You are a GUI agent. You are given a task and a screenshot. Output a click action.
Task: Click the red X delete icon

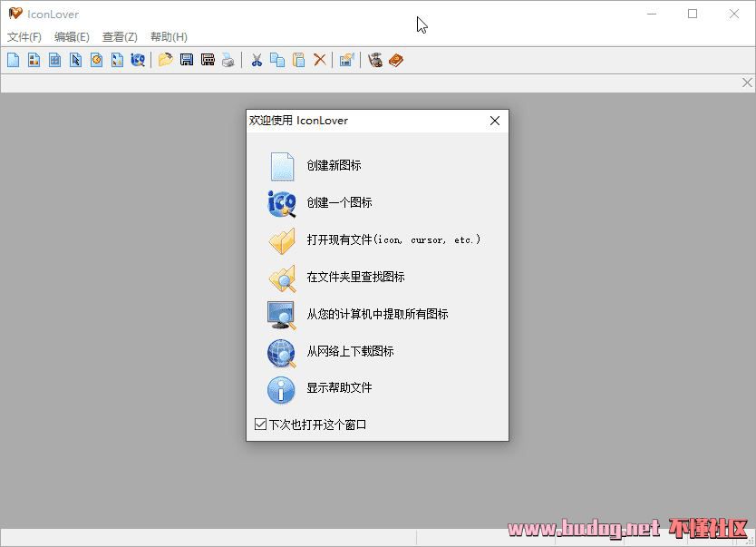320,60
